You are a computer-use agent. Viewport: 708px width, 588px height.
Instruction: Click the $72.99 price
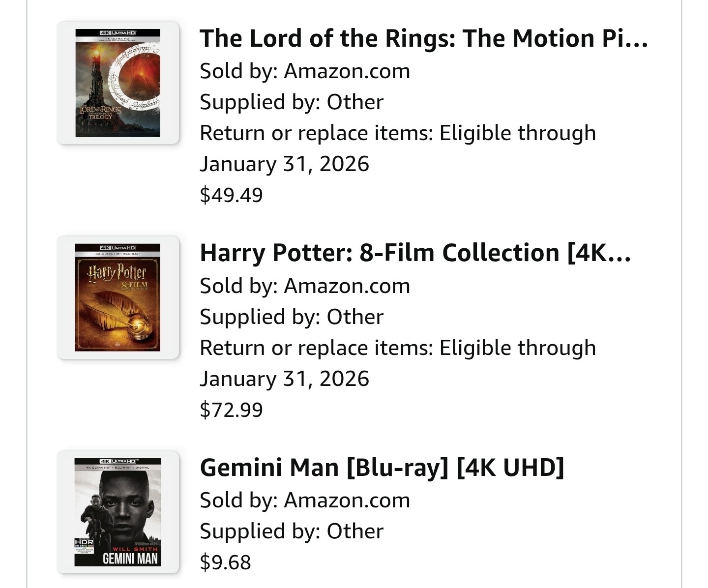tap(231, 410)
